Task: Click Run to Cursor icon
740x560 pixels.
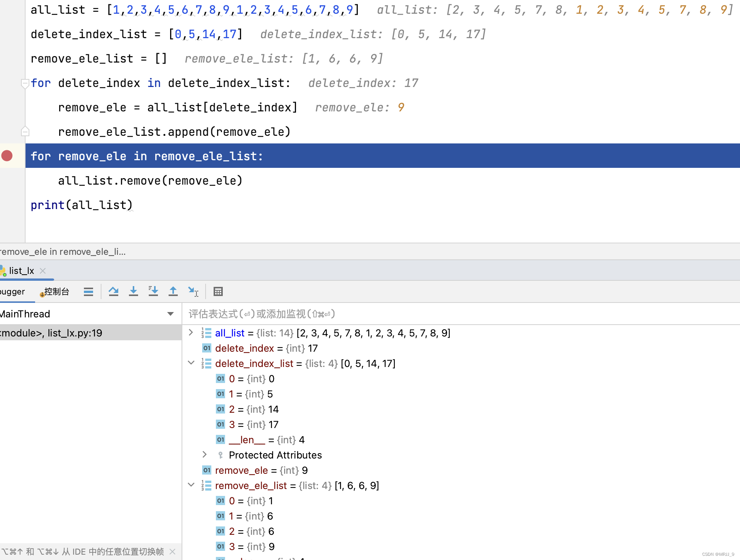Action: point(193,291)
